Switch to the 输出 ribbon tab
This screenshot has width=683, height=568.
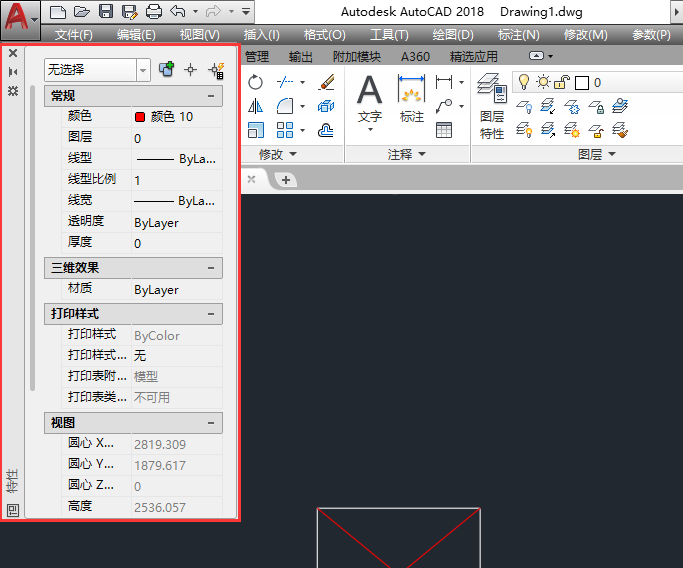[301, 57]
